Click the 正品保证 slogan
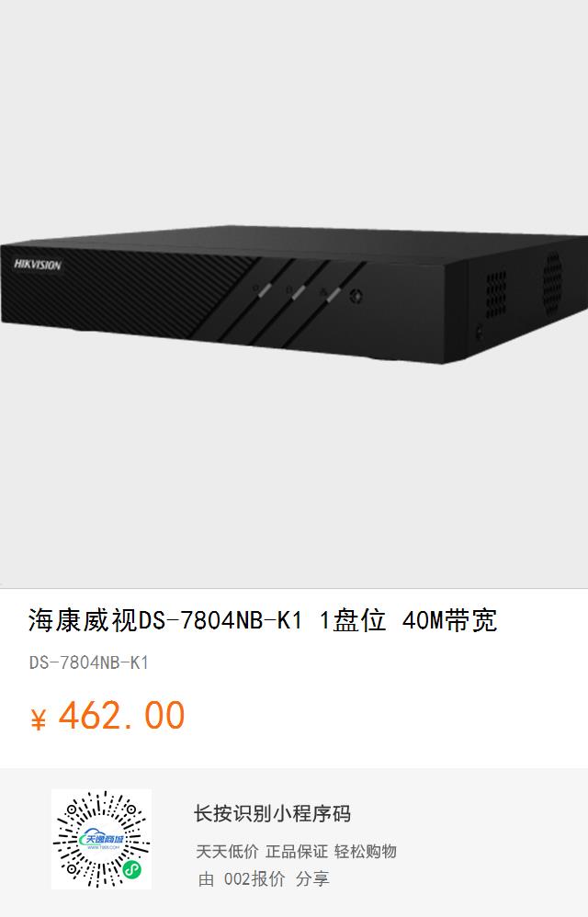 click(297, 852)
